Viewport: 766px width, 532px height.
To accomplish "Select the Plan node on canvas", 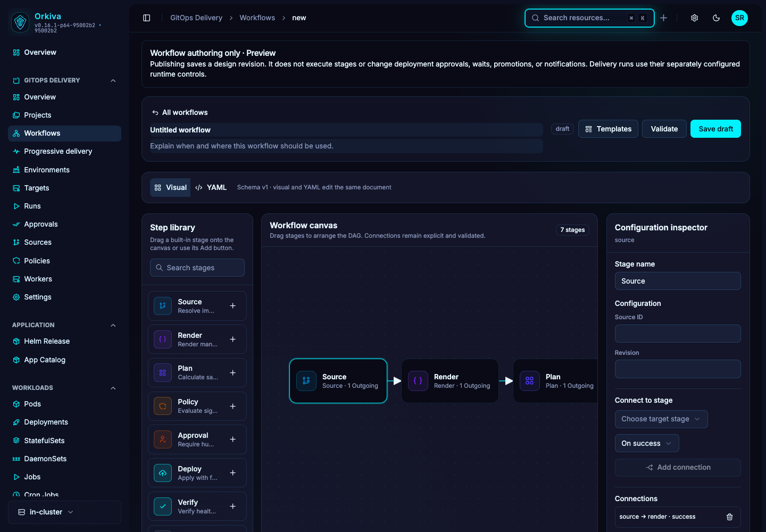I will point(555,381).
